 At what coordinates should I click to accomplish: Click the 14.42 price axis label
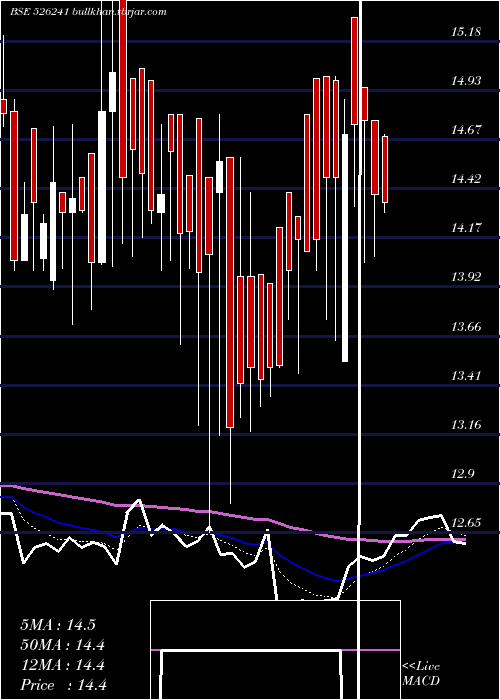[466, 179]
